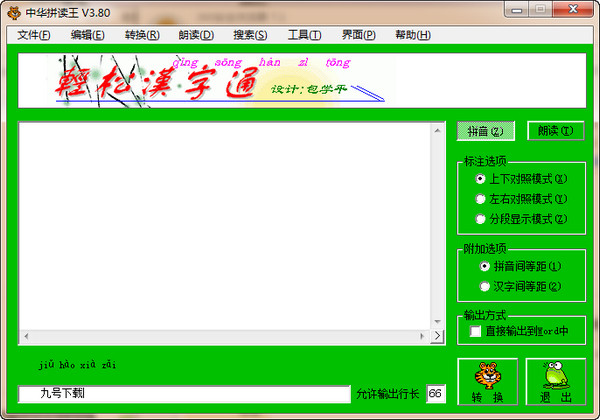Open the 帮助(H) menu
600x420 pixels.
click(x=412, y=35)
